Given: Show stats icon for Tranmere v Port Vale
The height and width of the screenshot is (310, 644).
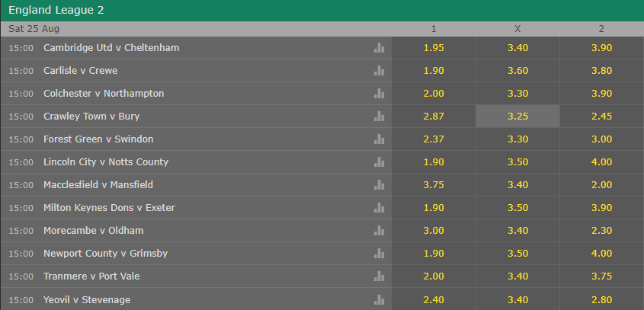Looking at the screenshot, I should pyautogui.click(x=379, y=276).
